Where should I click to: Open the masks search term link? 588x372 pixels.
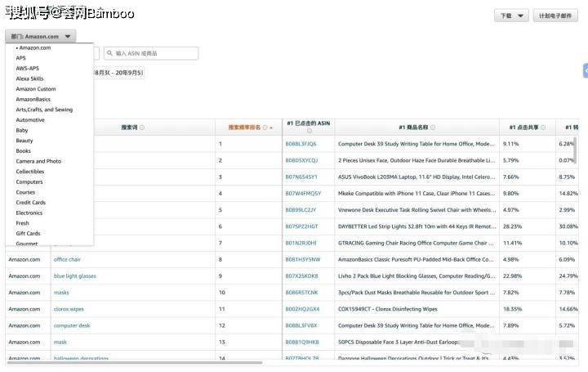coord(61,293)
